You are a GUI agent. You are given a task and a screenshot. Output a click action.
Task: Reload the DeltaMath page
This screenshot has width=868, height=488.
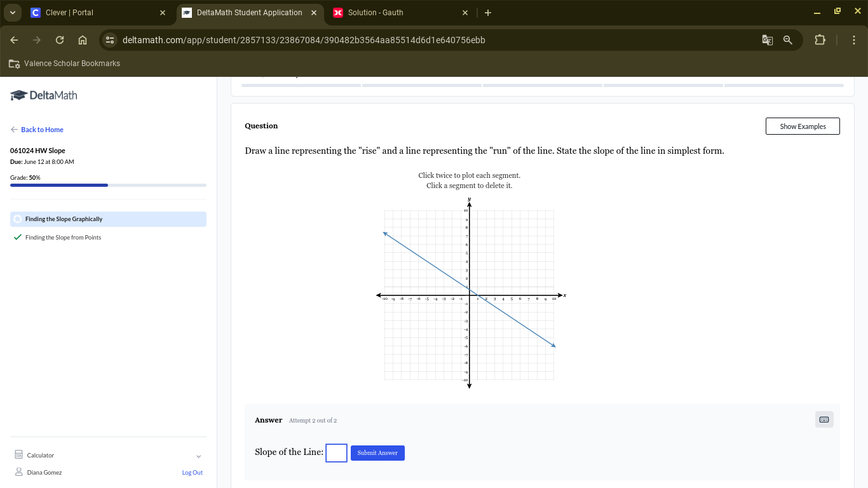[60, 40]
